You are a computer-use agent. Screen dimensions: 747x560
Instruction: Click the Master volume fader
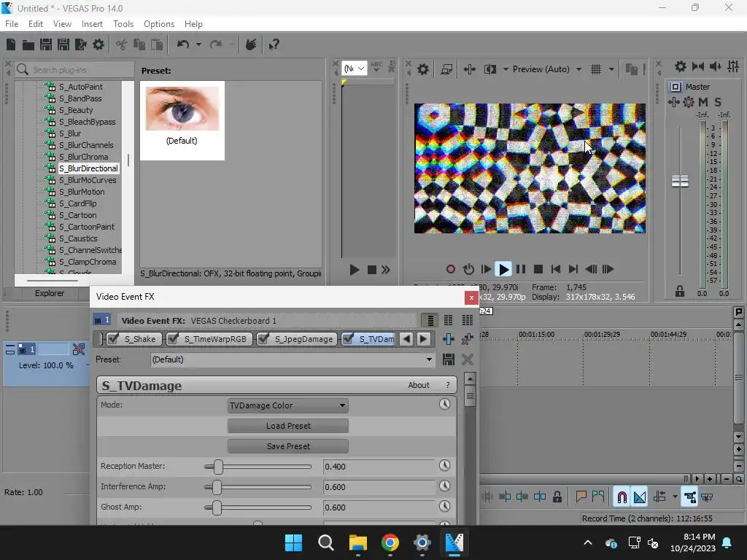(680, 181)
